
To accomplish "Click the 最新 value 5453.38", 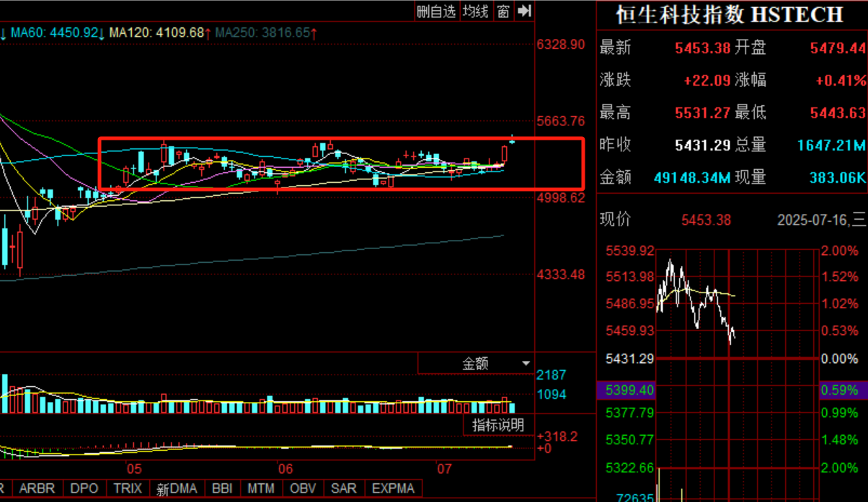I will (703, 48).
